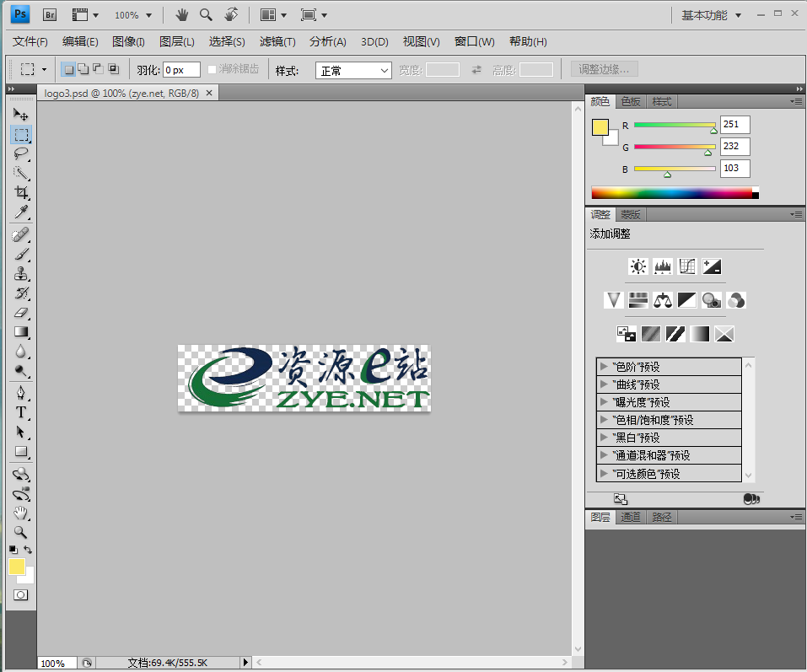Add an Exposure adjustment
The width and height of the screenshot is (807, 672).
tap(712, 266)
